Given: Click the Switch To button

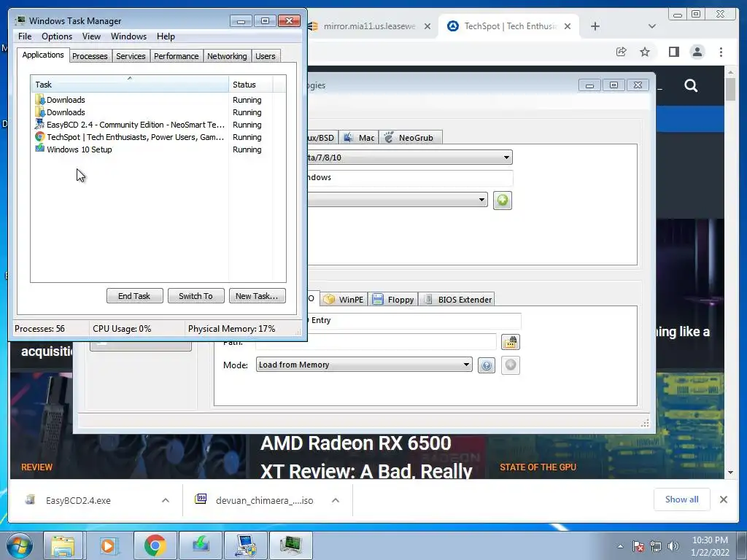Looking at the screenshot, I should 196,296.
